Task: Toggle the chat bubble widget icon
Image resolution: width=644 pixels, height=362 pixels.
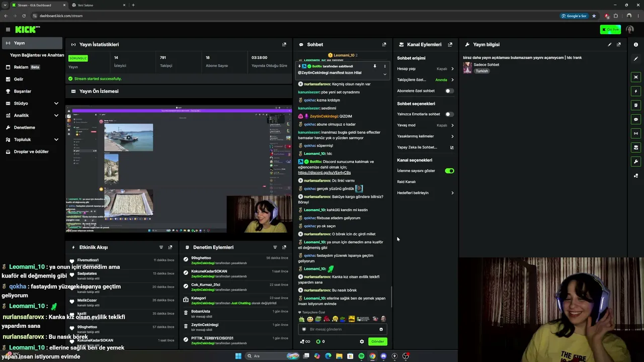Action: coord(636,120)
